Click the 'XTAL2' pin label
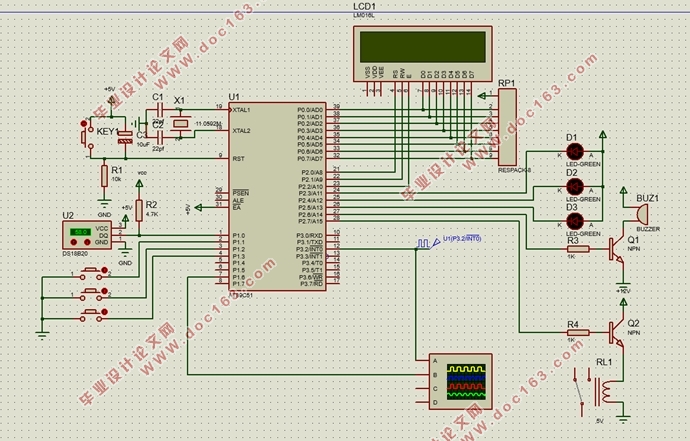 click(241, 131)
